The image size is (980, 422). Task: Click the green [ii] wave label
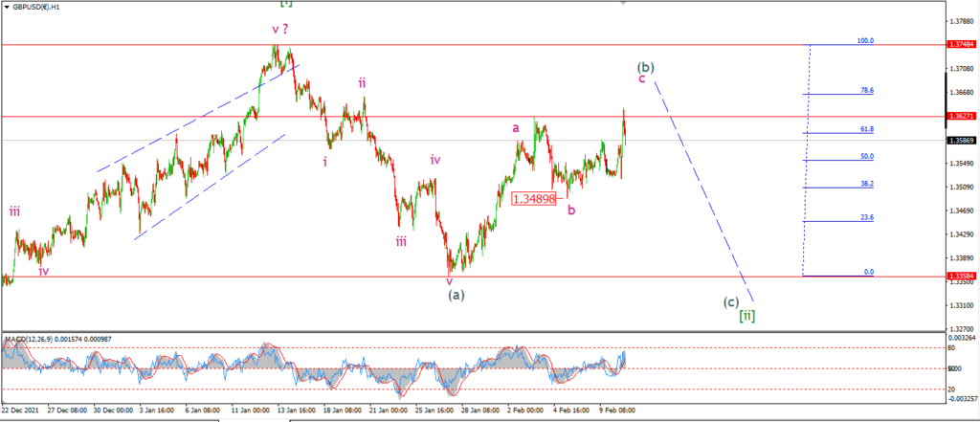coord(746,317)
